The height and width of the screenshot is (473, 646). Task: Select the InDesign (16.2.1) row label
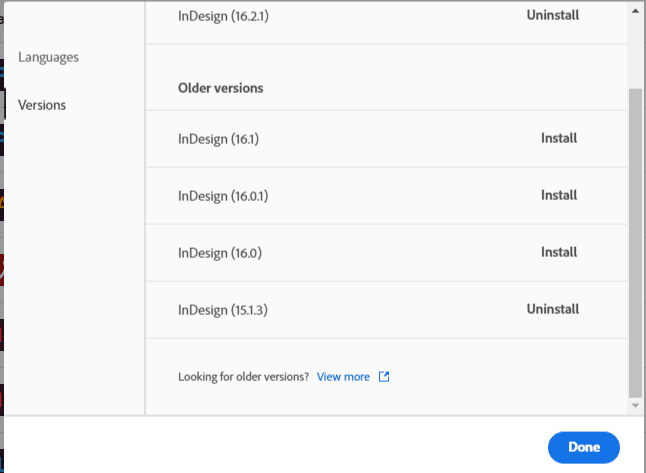[x=220, y=15]
